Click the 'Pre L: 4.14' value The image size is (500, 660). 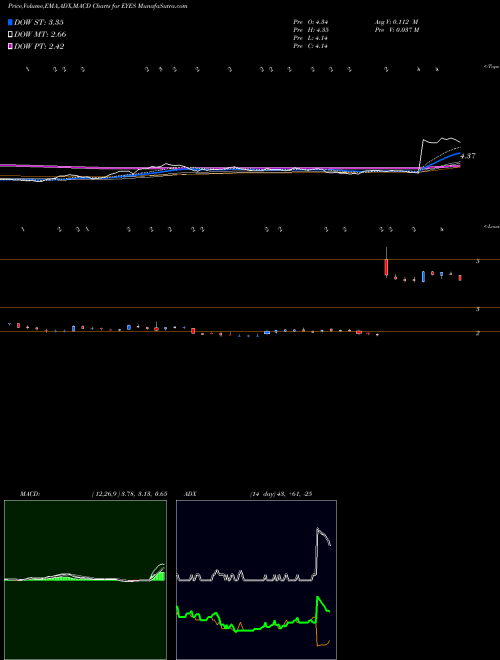[311, 38]
